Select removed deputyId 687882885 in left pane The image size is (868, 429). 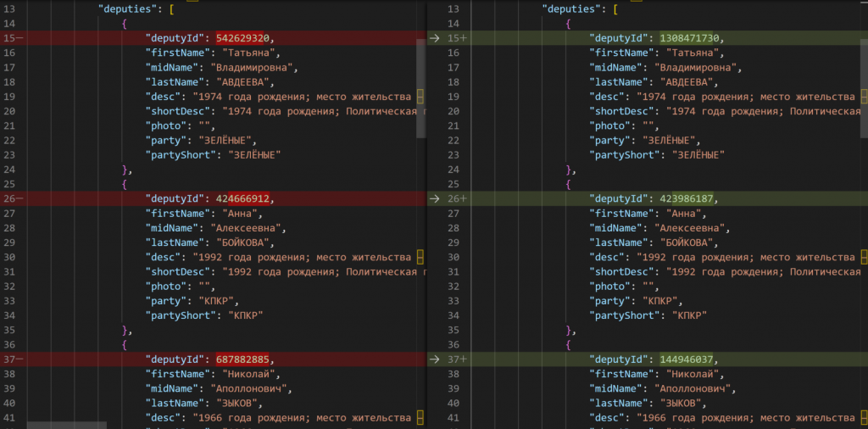(x=242, y=359)
